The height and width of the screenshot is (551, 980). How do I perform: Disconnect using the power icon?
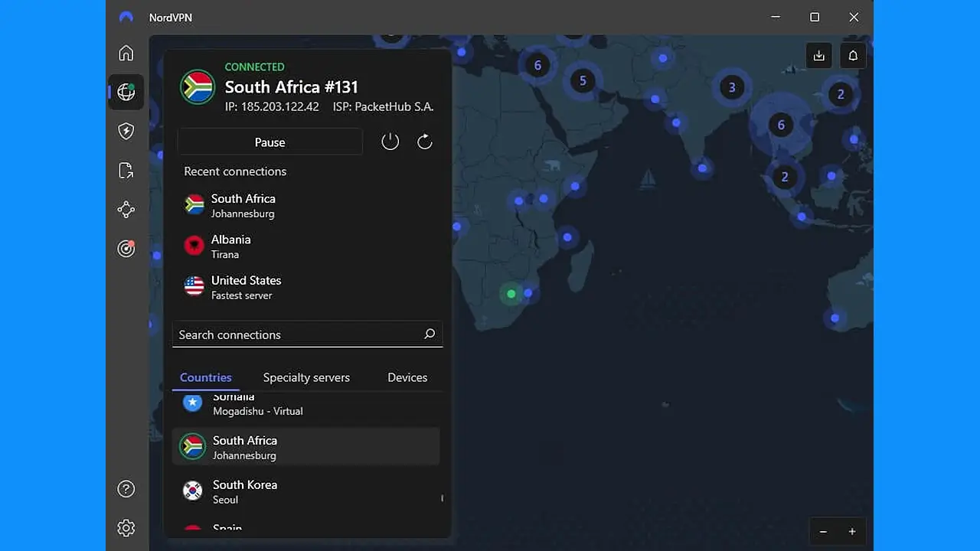[390, 142]
